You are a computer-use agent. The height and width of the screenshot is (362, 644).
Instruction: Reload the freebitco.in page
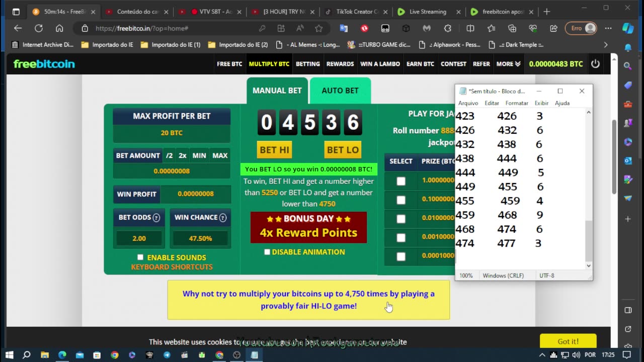(x=38, y=29)
